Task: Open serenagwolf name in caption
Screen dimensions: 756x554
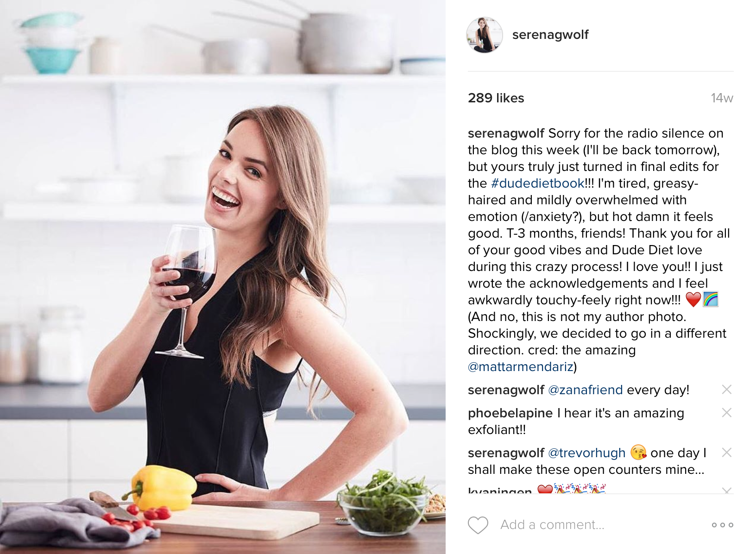Action: point(506,133)
